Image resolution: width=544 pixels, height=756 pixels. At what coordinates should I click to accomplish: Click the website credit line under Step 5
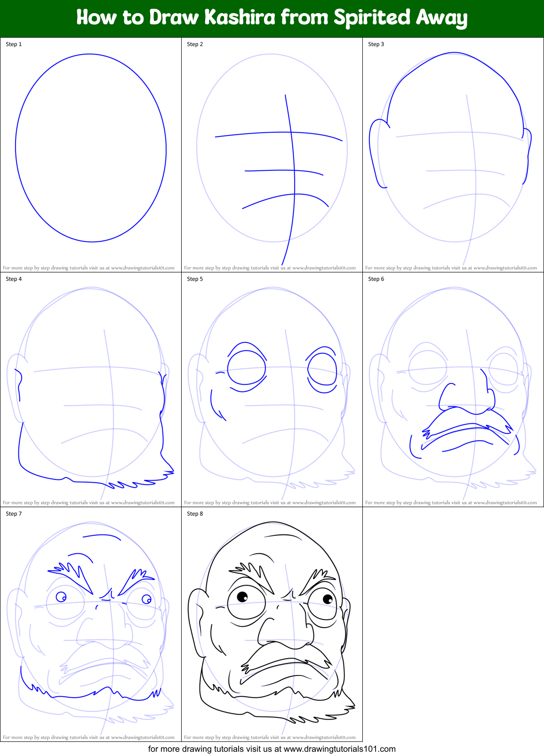coord(270,502)
